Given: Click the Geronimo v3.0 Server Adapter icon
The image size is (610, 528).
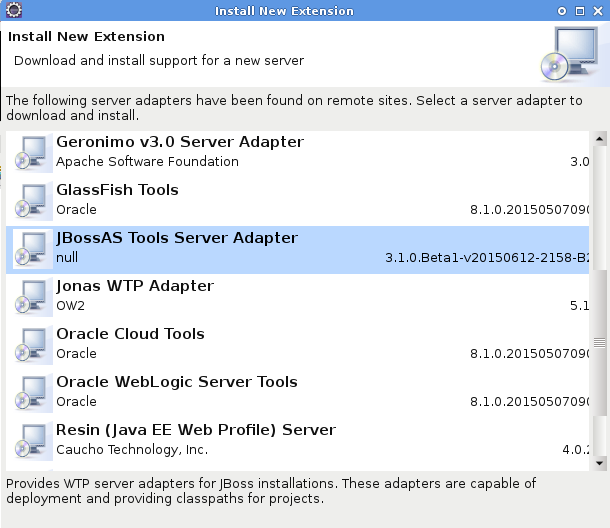Looking at the screenshot, I should [31, 152].
